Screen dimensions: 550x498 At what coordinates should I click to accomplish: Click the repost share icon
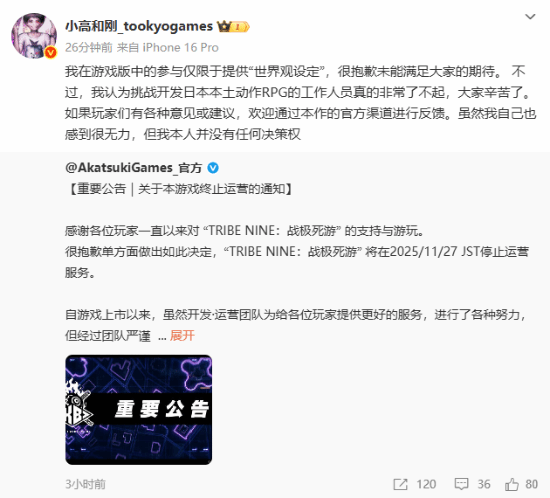400,484
